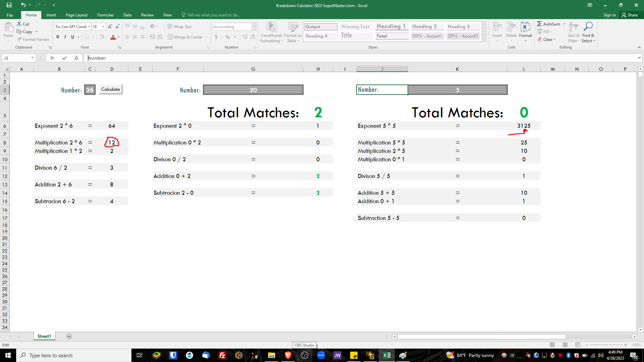Click Merge & Center icon
644x362 pixels.
pyautogui.click(x=170, y=37)
